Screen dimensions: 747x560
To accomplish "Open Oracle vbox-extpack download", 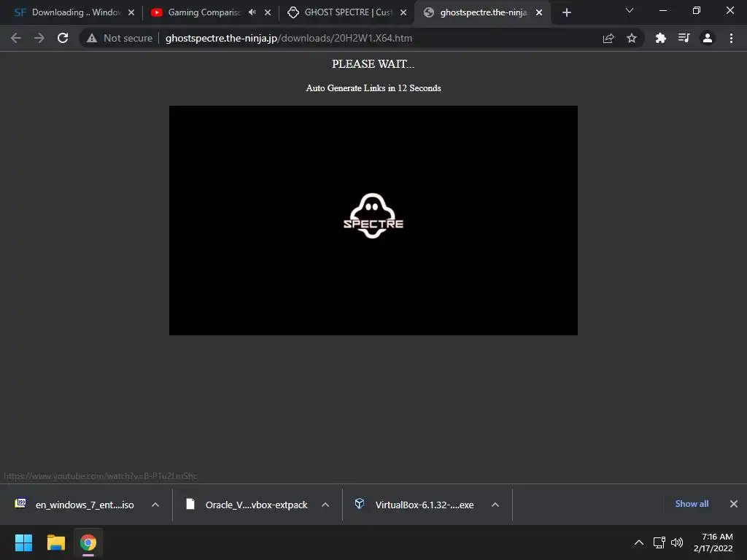I will click(256, 505).
